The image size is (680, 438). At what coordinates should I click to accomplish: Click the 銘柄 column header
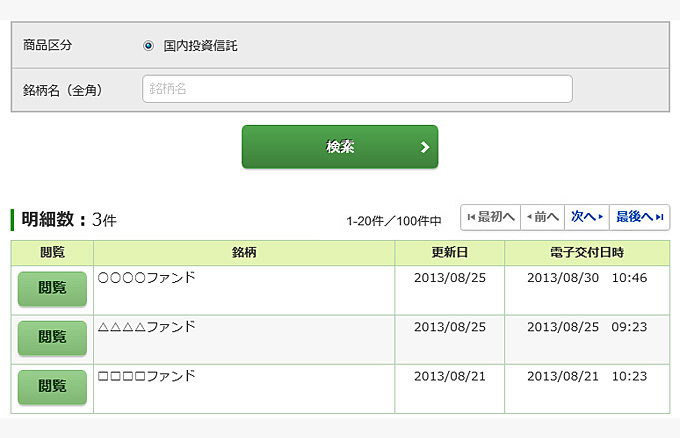[244, 252]
